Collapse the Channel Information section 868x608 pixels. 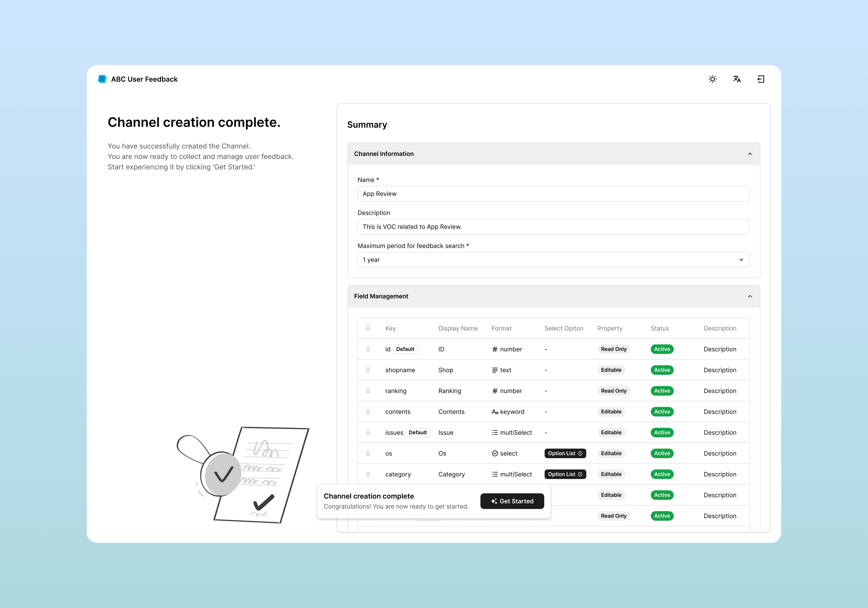(750, 154)
